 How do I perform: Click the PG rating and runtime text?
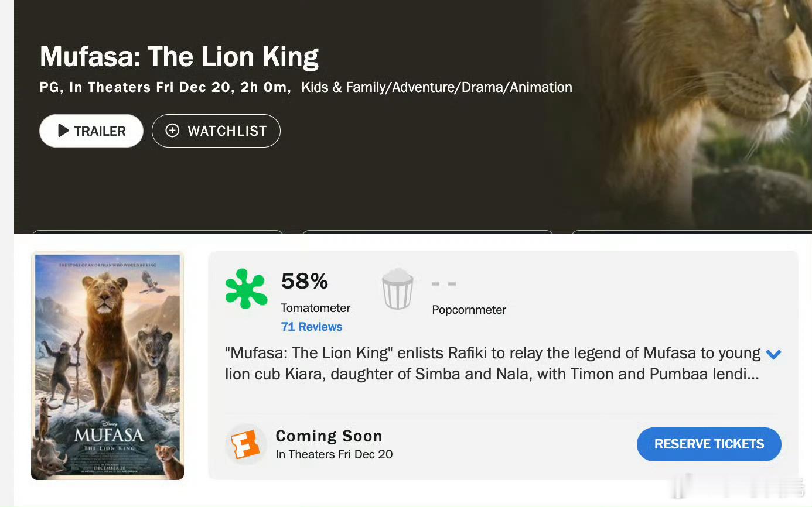point(165,87)
